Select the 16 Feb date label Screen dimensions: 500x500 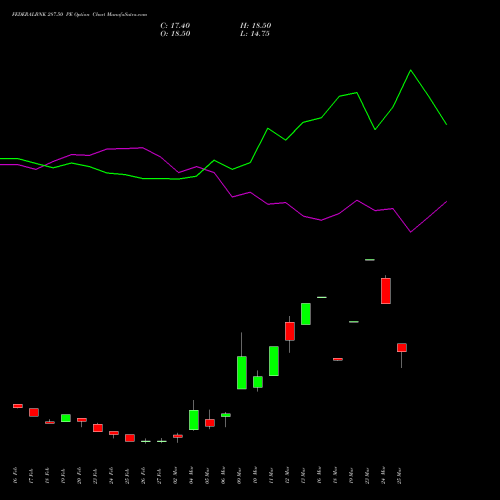pyautogui.click(x=15, y=476)
